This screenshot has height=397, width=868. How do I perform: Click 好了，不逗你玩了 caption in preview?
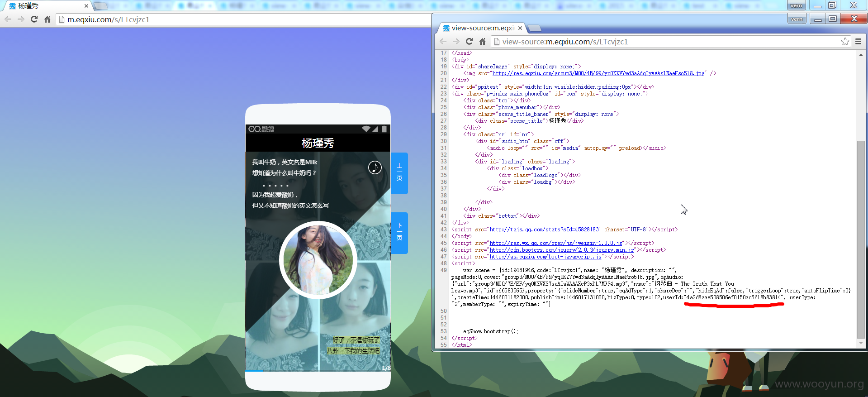point(356,340)
